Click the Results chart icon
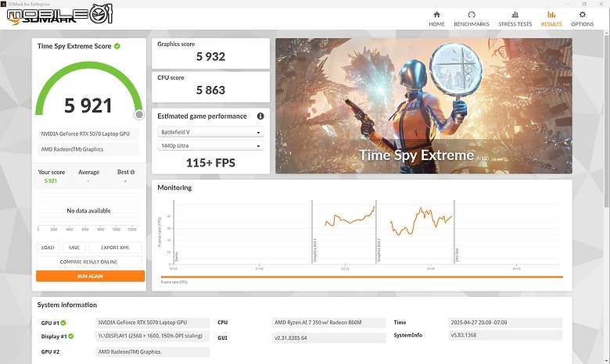610x364 pixels. 551,15
